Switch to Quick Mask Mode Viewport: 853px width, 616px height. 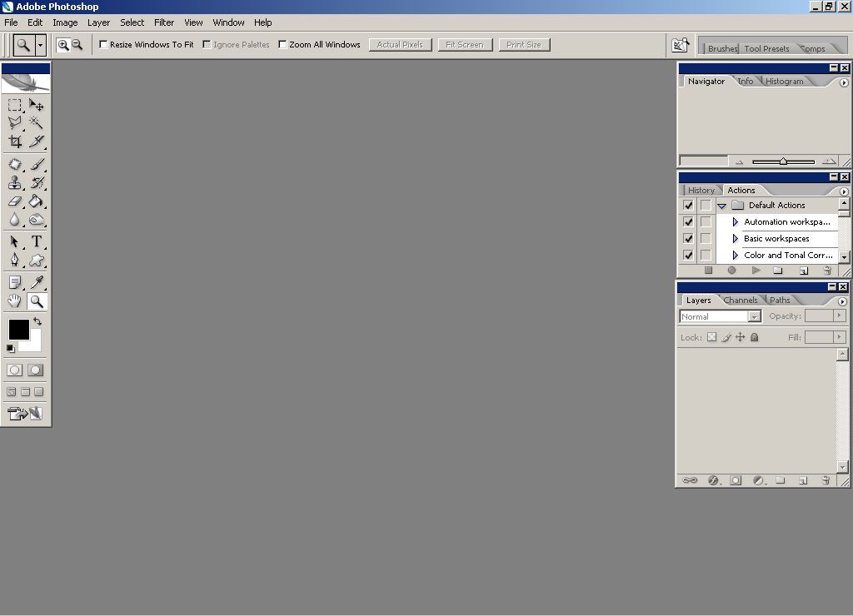tap(35, 370)
